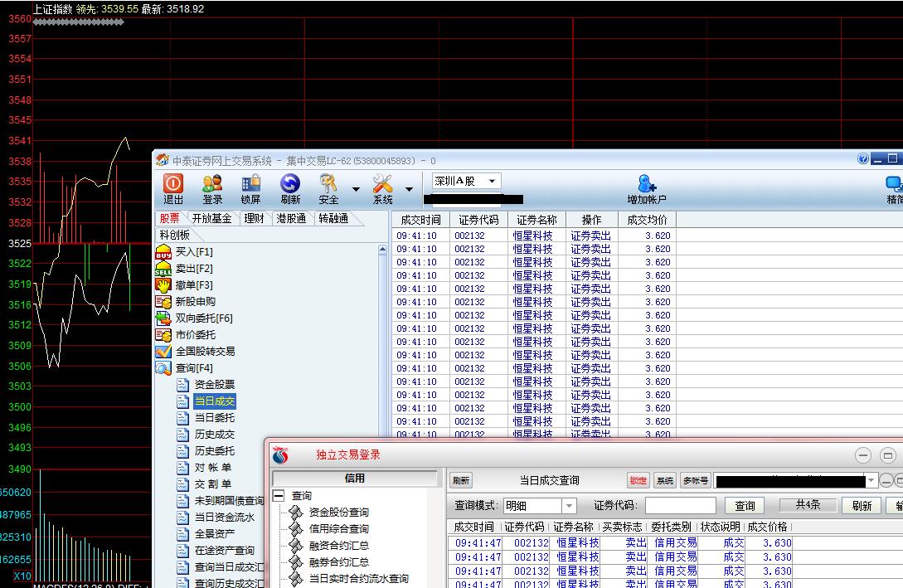Screen dimensions: 903x588
Task: Open the account selector dropdown arrow
Action: 871,480
